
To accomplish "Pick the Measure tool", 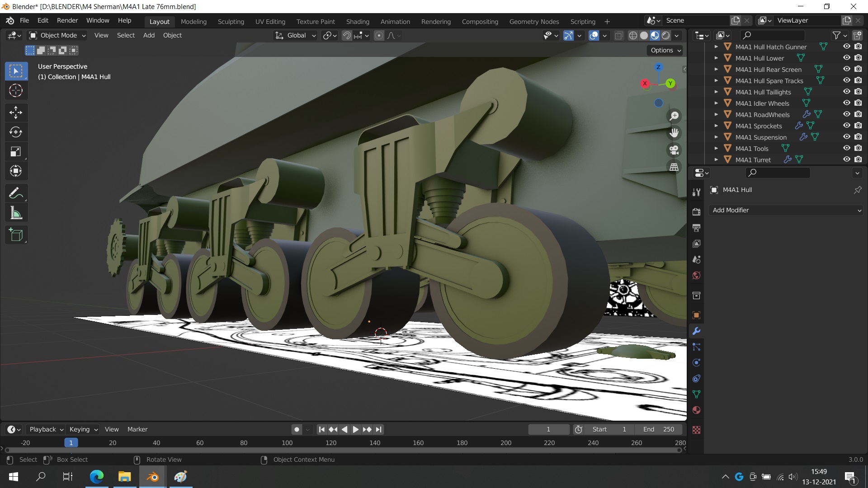I will 16,213.
